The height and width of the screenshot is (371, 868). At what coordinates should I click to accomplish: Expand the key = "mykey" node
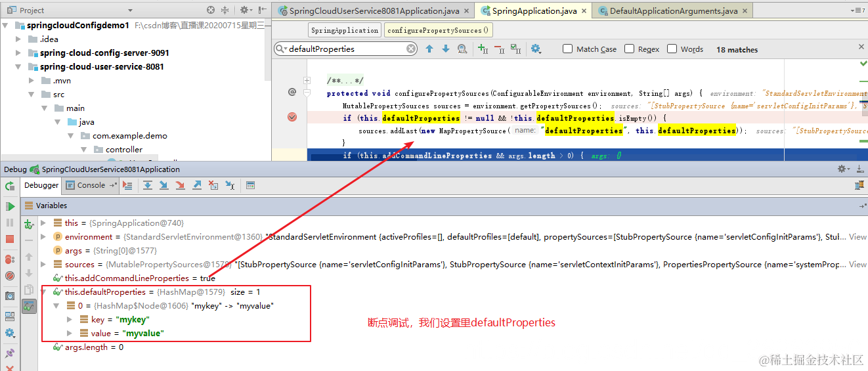(x=70, y=320)
